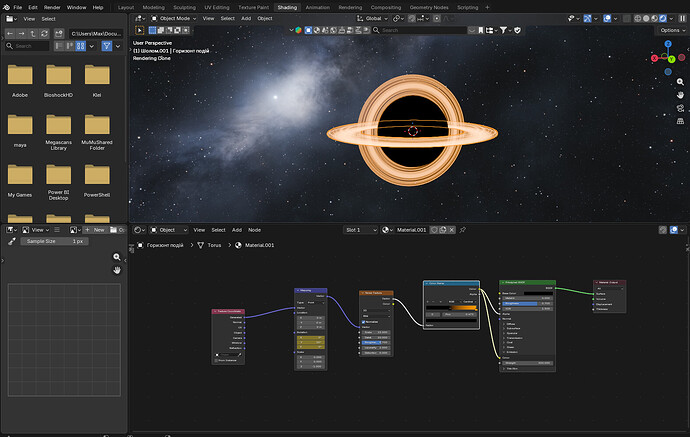Switch to the Geometry Nodes workspace tab

pos(429,7)
